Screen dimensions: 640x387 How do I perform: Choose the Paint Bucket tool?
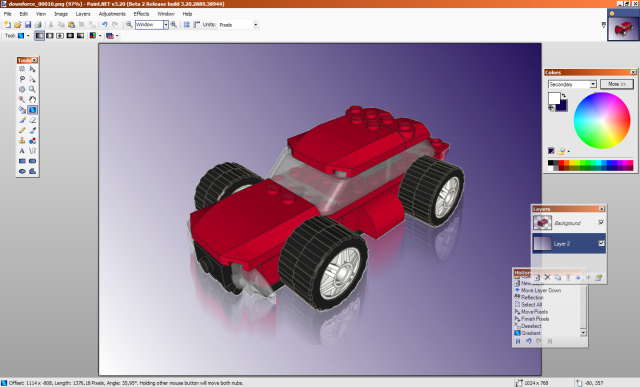coord(22,109)
